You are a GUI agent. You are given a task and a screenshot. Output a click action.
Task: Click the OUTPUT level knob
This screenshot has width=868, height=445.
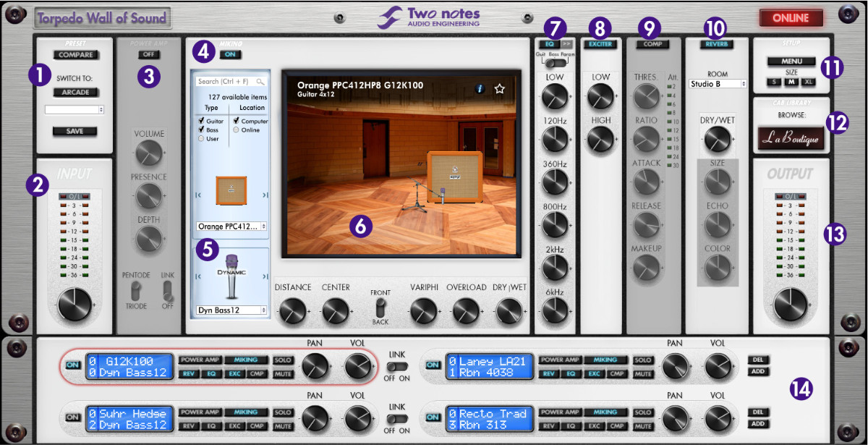point(790,303)
